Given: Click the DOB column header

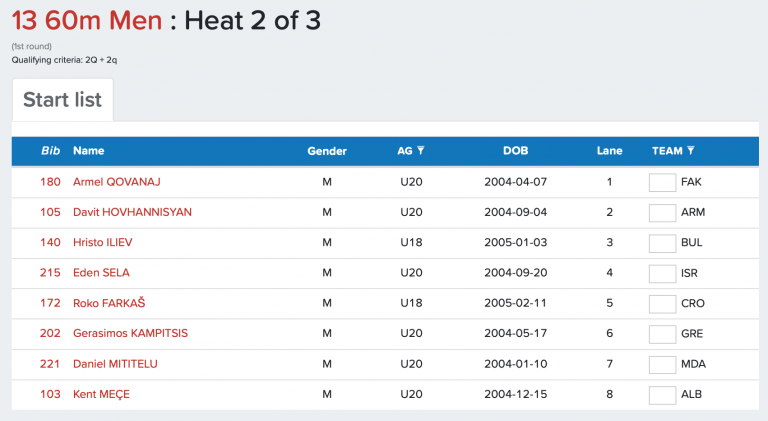Looking at the screenshot, I should (515, 151).
